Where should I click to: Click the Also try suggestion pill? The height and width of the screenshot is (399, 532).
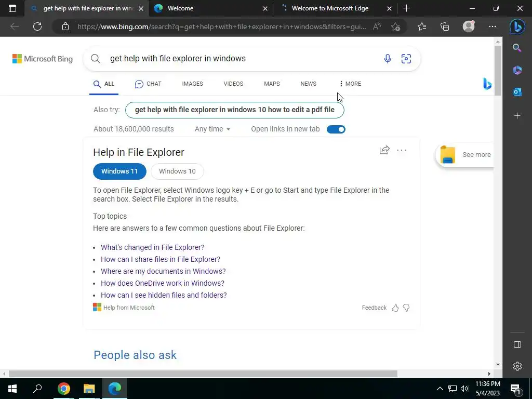[235, 110]
